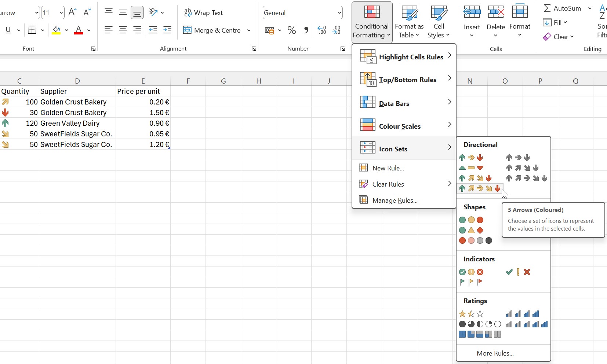Select the 4 Arrows (Coloured) icon set
This screenshot has width=607, height=364.
click(x=475, y=178)
